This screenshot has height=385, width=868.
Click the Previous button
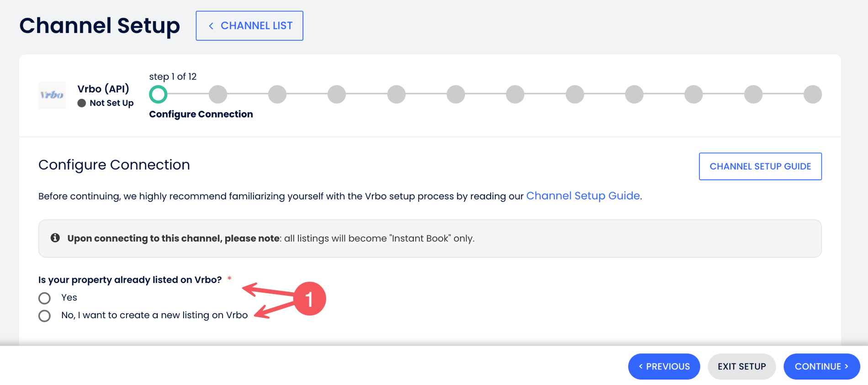pyautogui.click(x=664, y=366)
